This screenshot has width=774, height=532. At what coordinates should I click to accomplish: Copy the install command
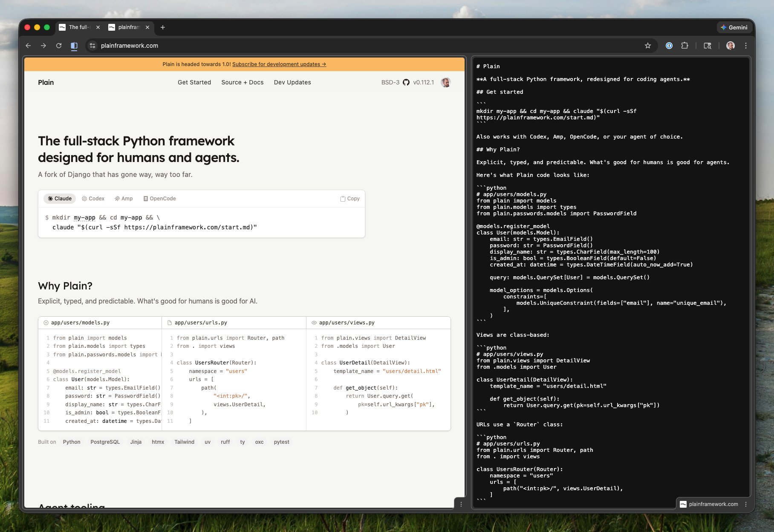350,199
